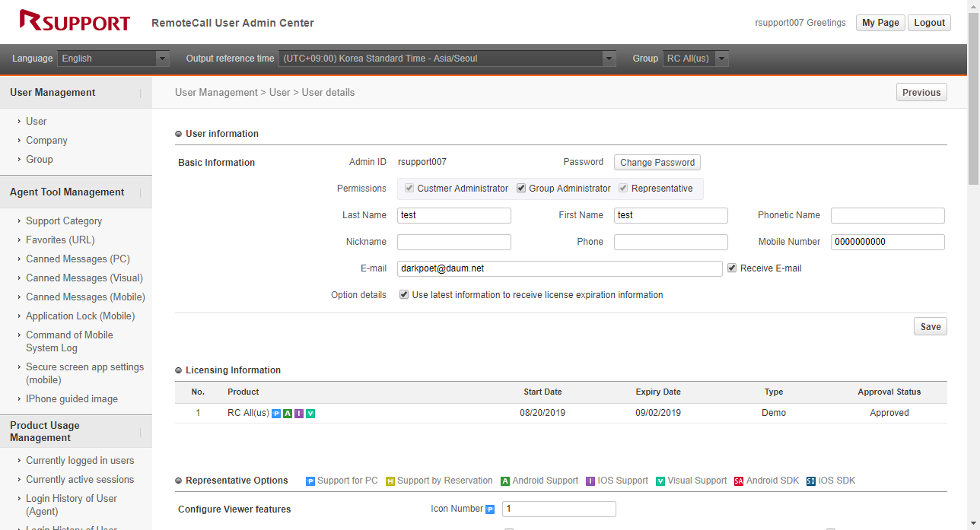Click the Icon Number input field
This screenshot has height=530, width=980.
pyautogui.click(x=558, y=509)
